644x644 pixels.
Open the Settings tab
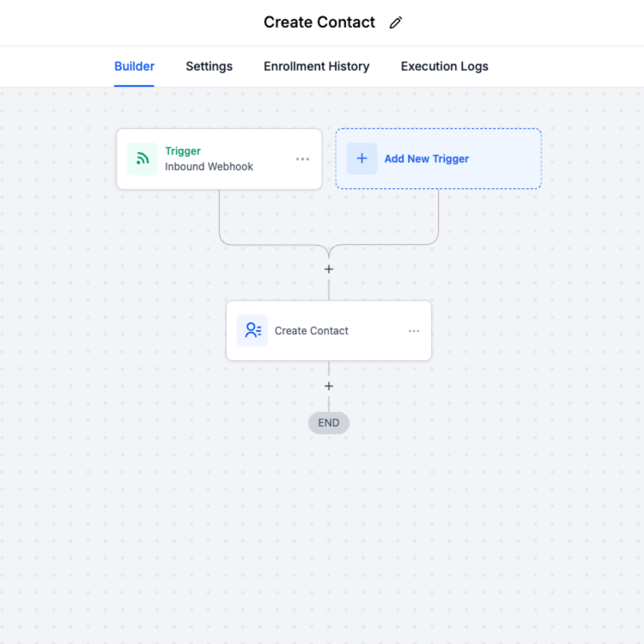click(x=209, y=67)
